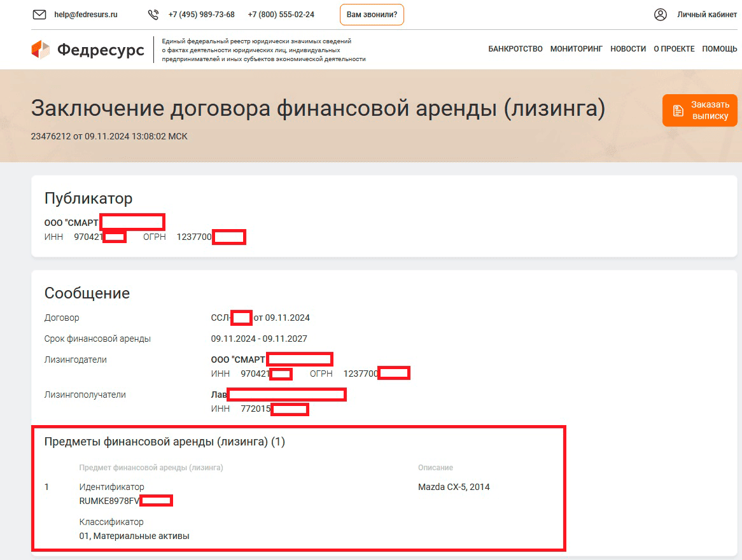Click the document icon on the orange button
This screenshot has width=742, height=560.
tap(678, 111)
